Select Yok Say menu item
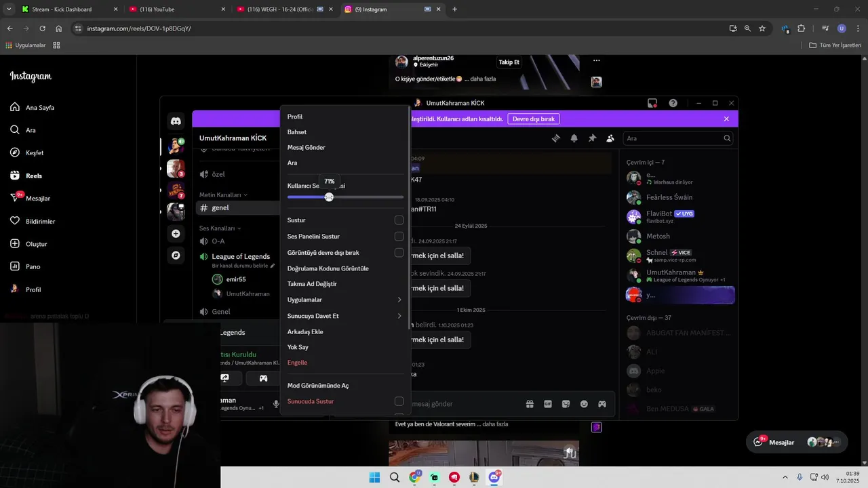868x488 pixels. click(345, 347)
